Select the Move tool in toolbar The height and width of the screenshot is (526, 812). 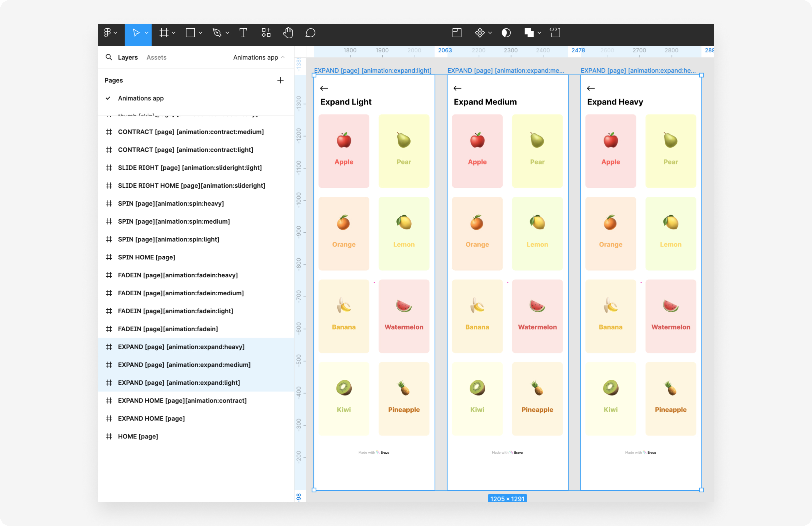coord(136,33)
